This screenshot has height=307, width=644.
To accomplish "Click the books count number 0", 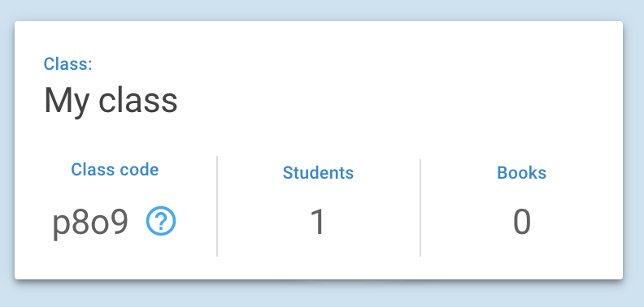I will (521, 222).
